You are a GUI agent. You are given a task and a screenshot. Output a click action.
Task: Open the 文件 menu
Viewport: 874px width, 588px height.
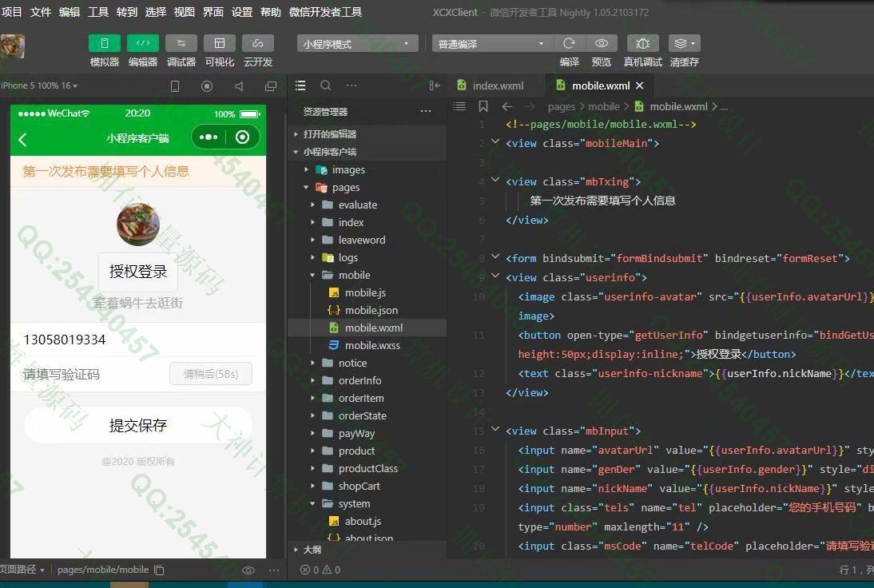41,12
